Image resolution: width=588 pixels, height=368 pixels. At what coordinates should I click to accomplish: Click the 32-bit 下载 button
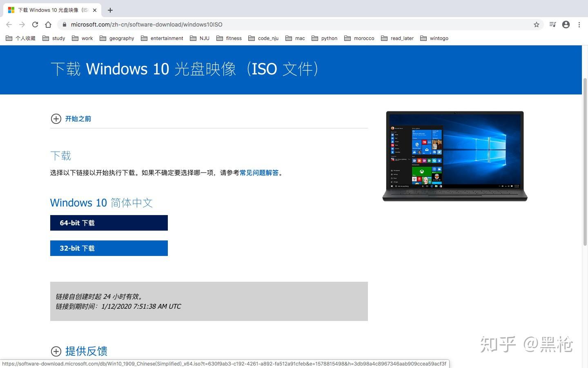109,248
